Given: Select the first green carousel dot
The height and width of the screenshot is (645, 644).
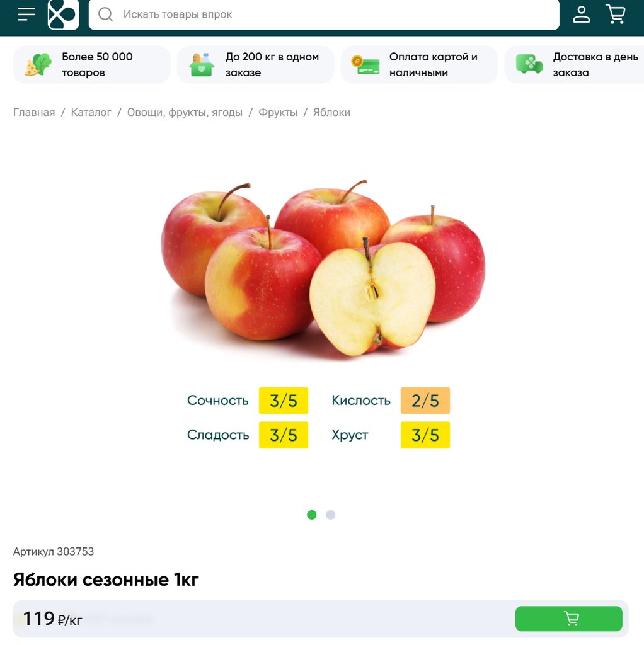Looking at the screenshot, I should pos(312,515).
